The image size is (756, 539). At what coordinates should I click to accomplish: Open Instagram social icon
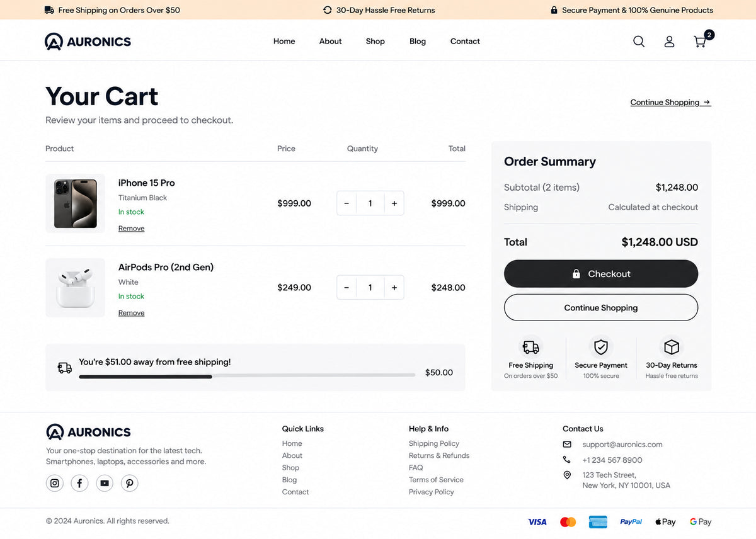click(x=55, y=483)
